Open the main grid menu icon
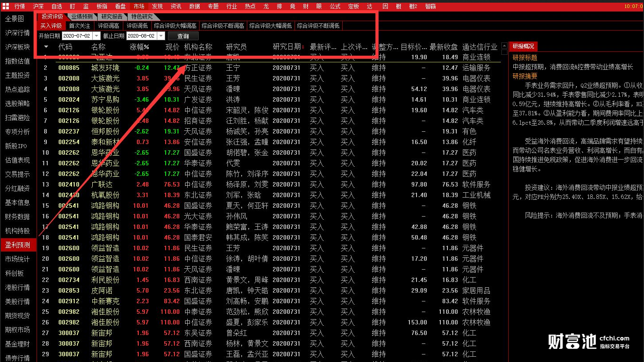 (5, 6)
